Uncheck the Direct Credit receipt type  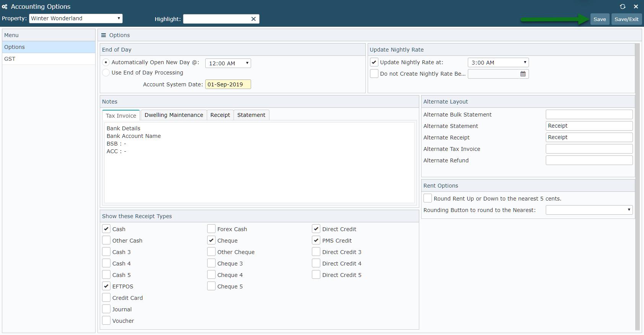[x=316, y=229]
